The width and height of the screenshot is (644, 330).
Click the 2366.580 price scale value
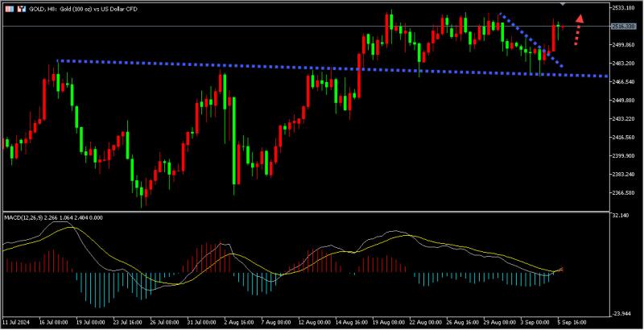623,192
